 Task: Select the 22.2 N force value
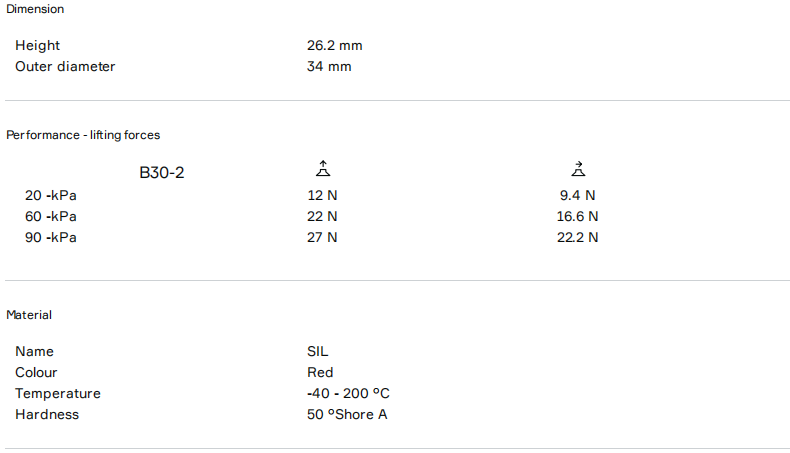coord(577,238)
